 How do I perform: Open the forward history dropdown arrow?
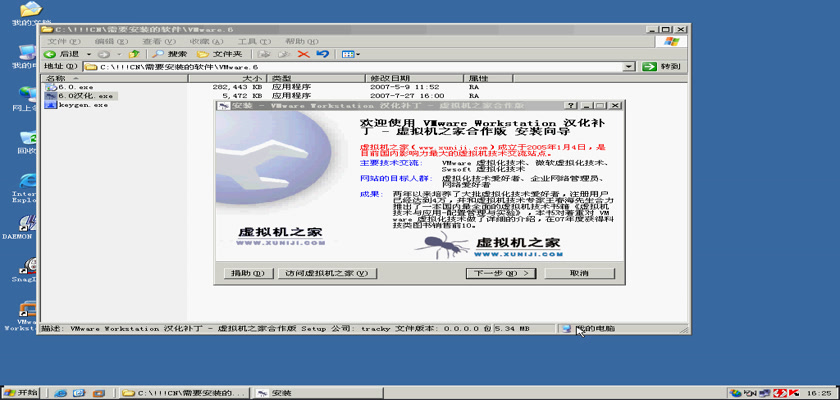coord(119,54)
